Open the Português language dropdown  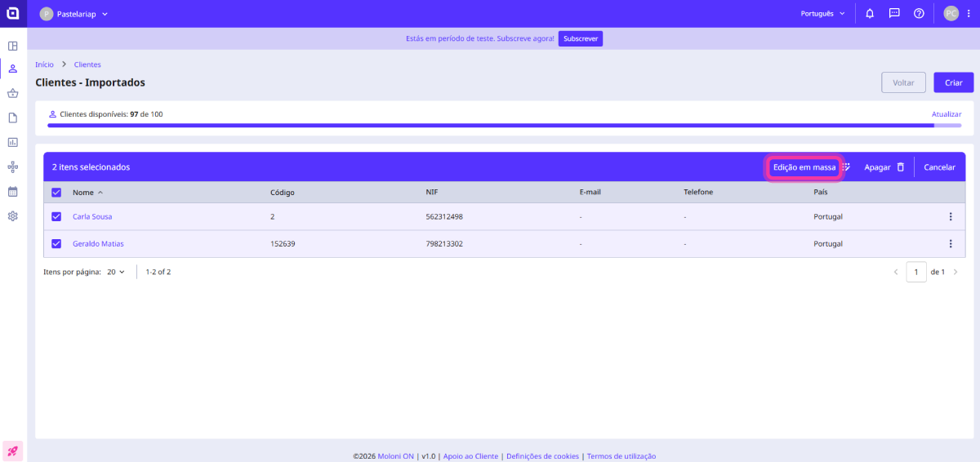[x=823, y=14]
